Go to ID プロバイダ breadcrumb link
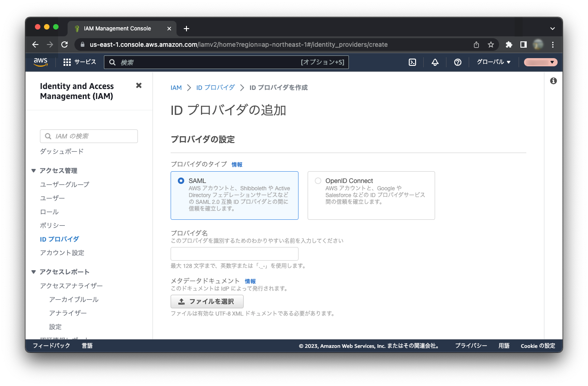The width and height of the screenshot is (588, 386). coord(216,88)
